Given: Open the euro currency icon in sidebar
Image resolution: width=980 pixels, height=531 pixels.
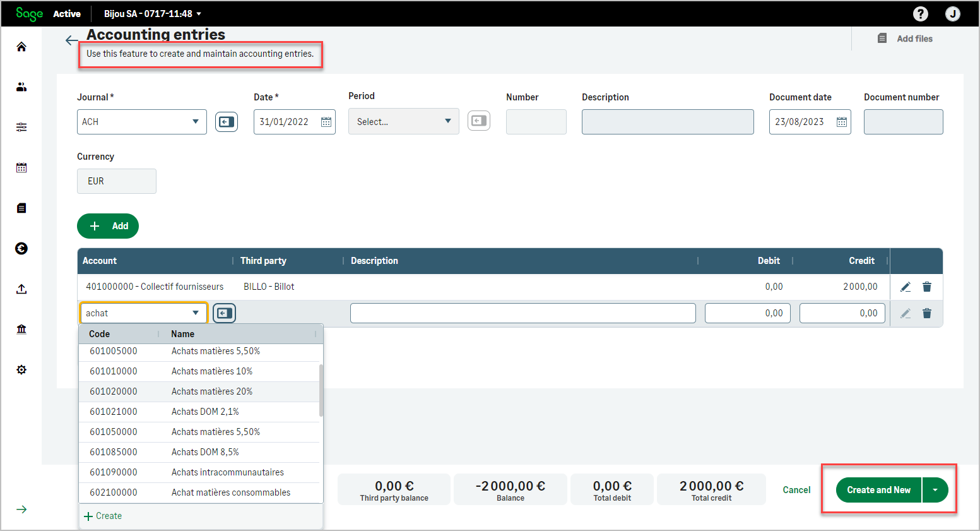Looking at the screenshot, I should pos(21,249).
